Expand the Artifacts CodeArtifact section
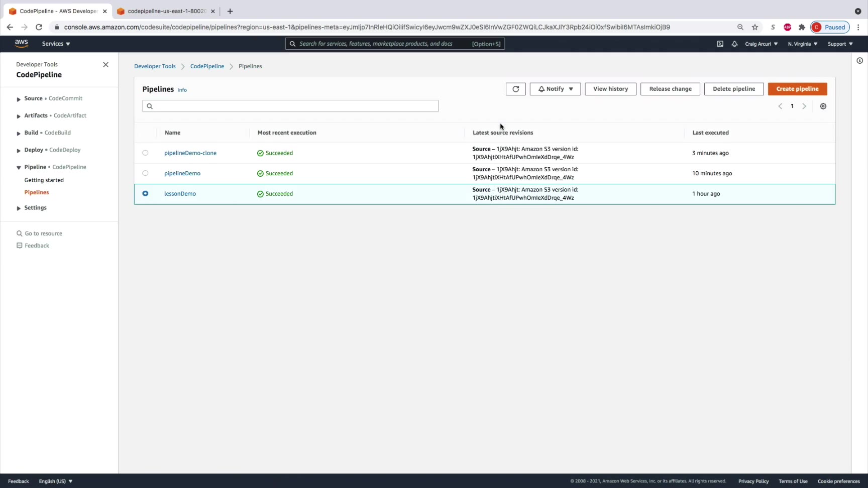This screenshot has width=868, height=488. (19, 116)
